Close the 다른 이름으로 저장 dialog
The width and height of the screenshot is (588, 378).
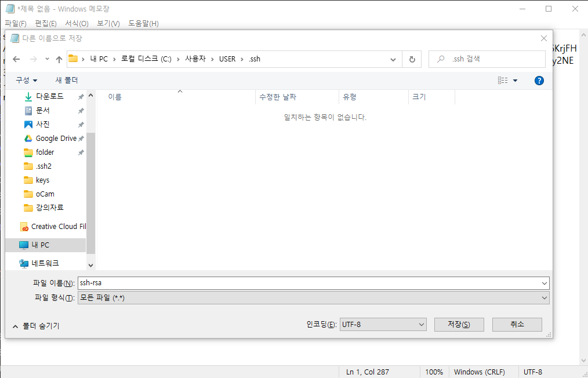[544, 38]
